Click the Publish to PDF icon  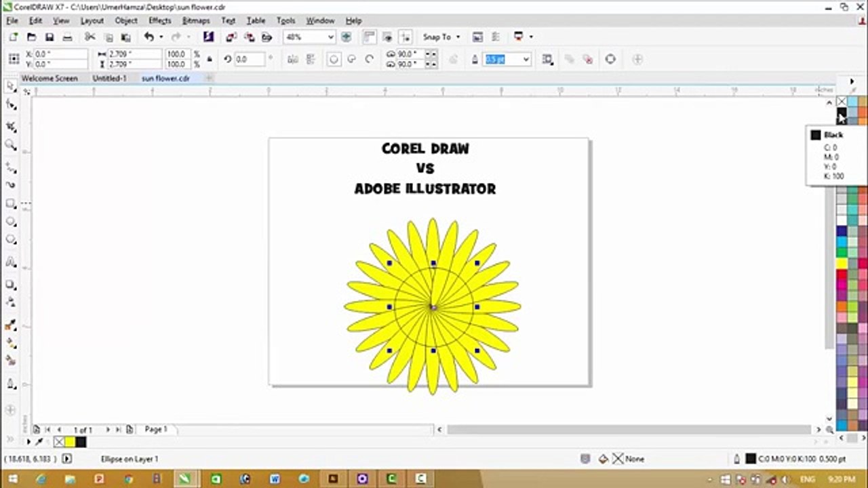click(x=267, y=37)
